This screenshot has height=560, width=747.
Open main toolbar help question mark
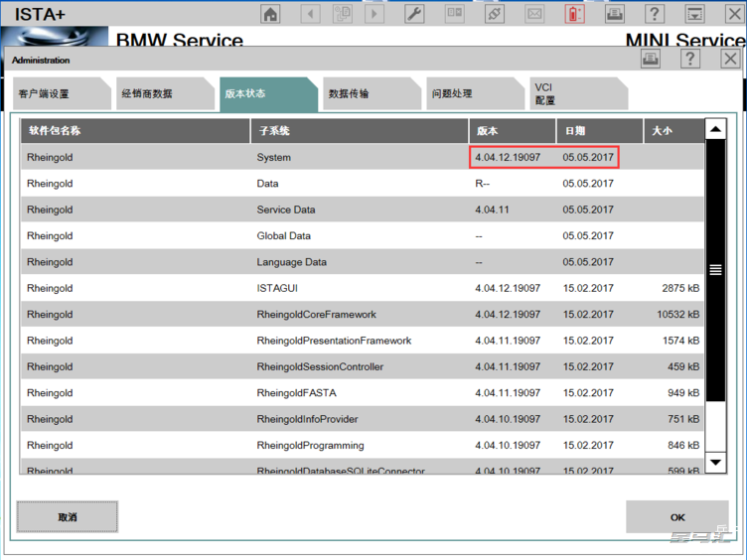pyautogui.click(x=655, y=14)
